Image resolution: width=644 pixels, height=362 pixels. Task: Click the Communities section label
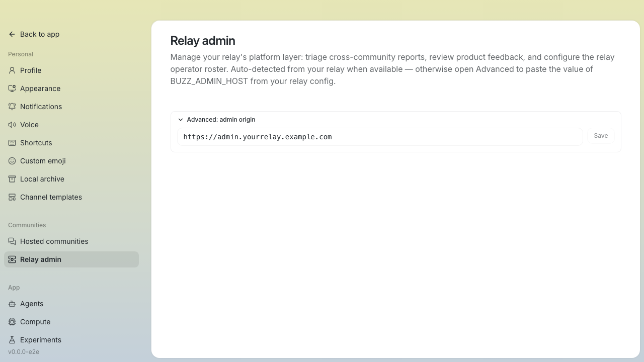click(x=27, y=225)
